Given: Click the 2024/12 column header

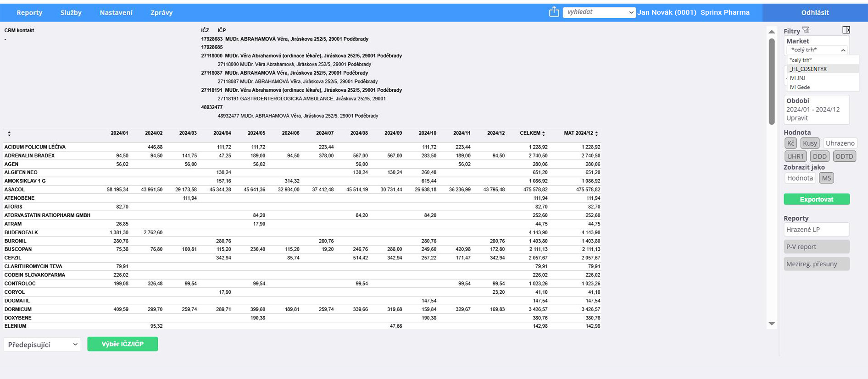Looking at the screenshot, I should pos(496,133).
